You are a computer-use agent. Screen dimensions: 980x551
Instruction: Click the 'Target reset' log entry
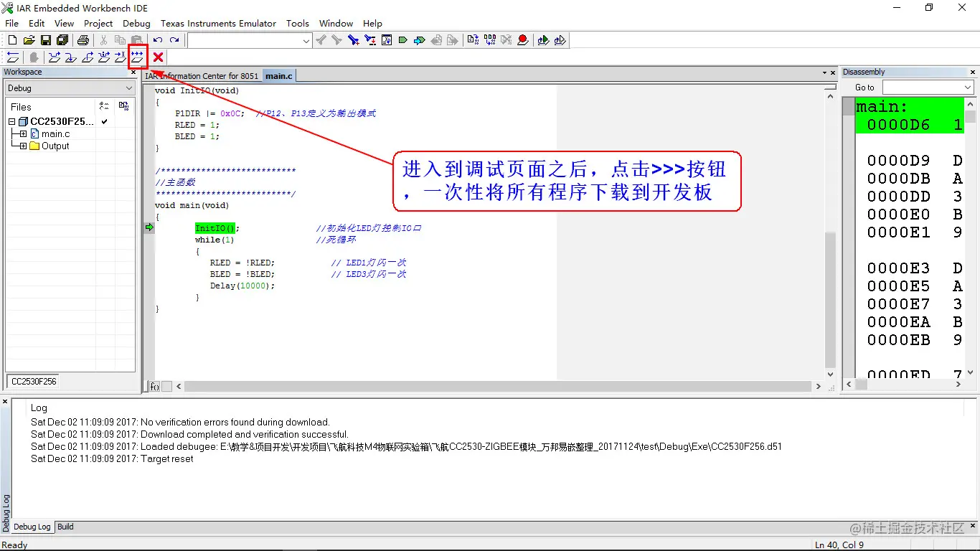[x=112, y=459]
